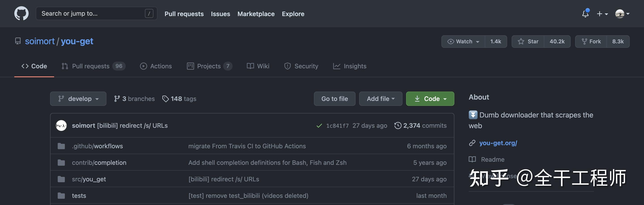Open Pull requests in top navigation
Screen dimensions: 644x205
(184, 14)
